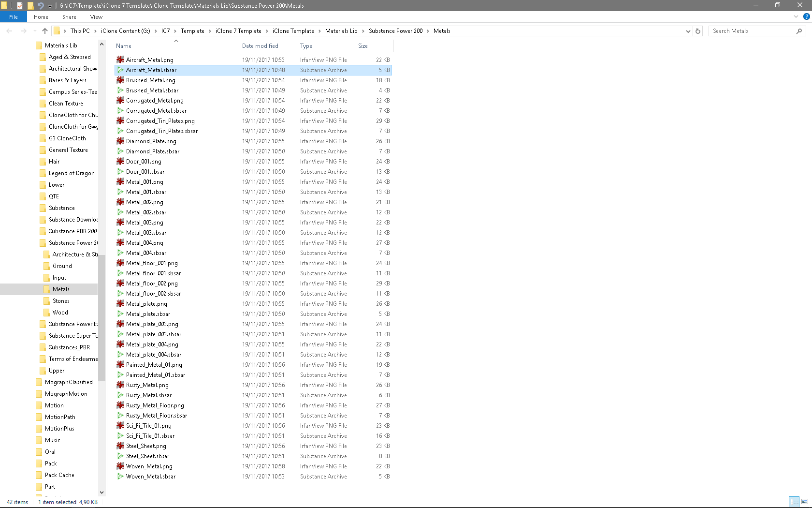Click the navigation pane scrollbar thumb
Screen dimensions: 812x508
coord(101,317)
